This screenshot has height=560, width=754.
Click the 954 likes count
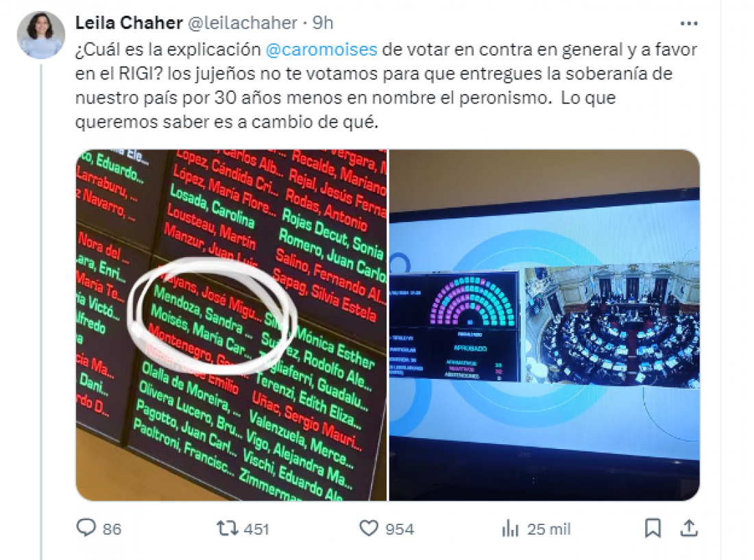click(x=400, y=529)
